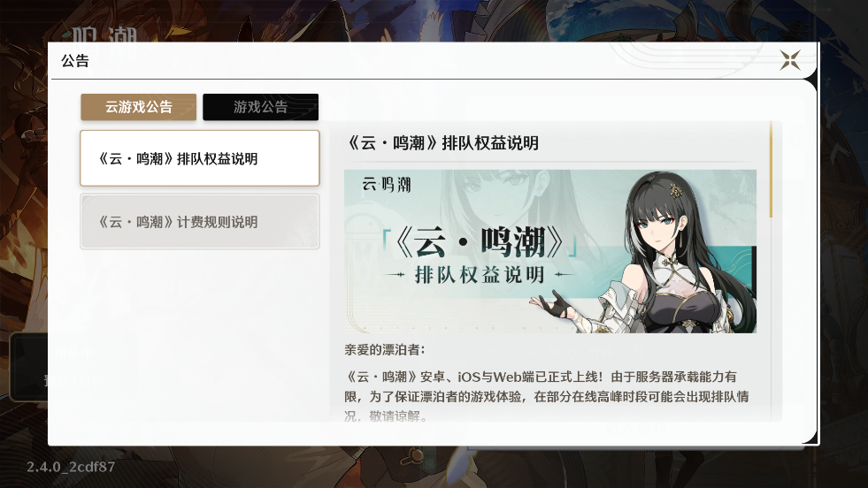The width and height of the screenshot is (868, 488).
Task: Click the 排队权益说明 banner subtitle
Action: [480, 274]
